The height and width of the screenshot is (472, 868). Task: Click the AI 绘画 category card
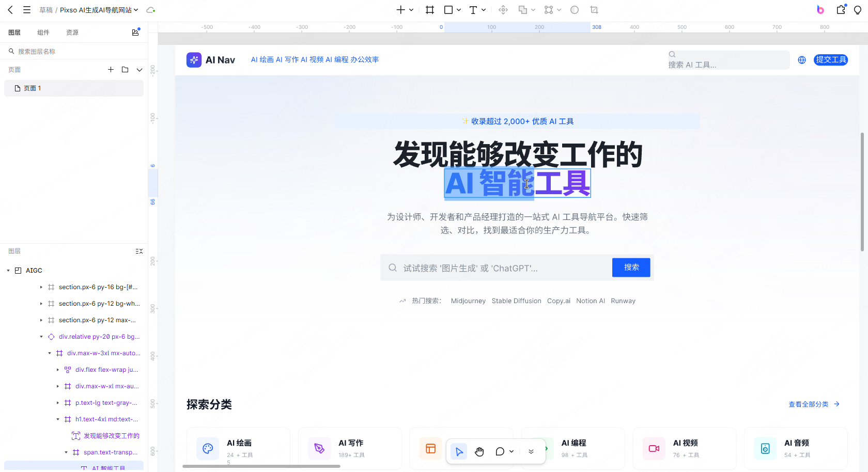(x=238, y=448)
